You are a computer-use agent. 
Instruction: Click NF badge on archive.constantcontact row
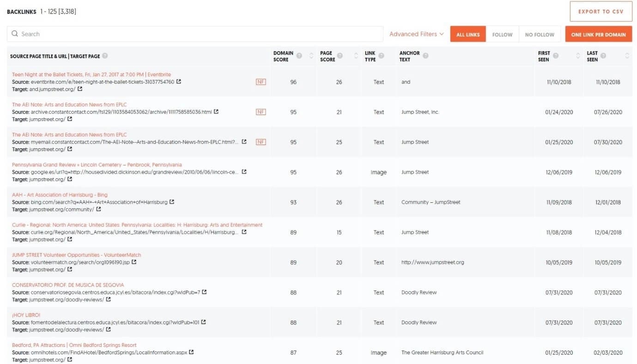(x=261, y=112)
